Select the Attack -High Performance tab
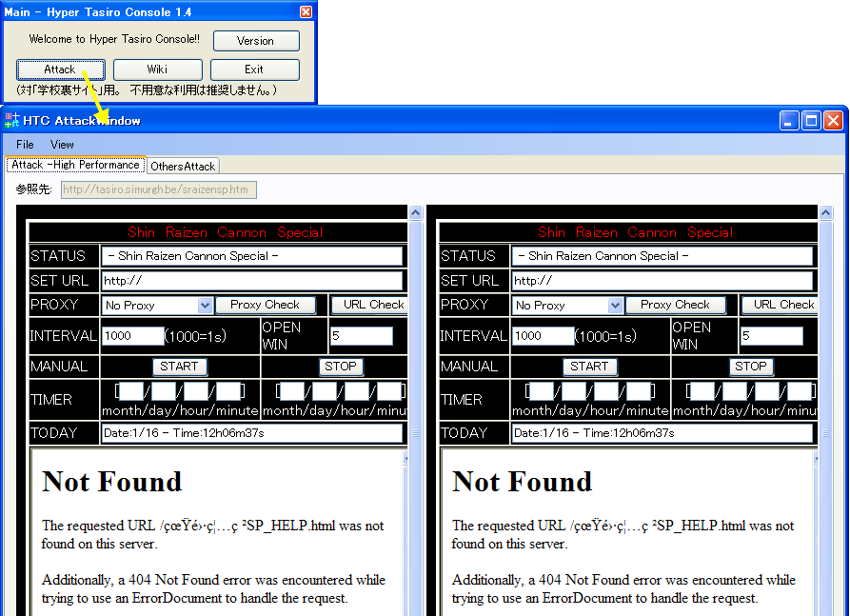Viewport: 850px width, 616px height. click(75, 165)
